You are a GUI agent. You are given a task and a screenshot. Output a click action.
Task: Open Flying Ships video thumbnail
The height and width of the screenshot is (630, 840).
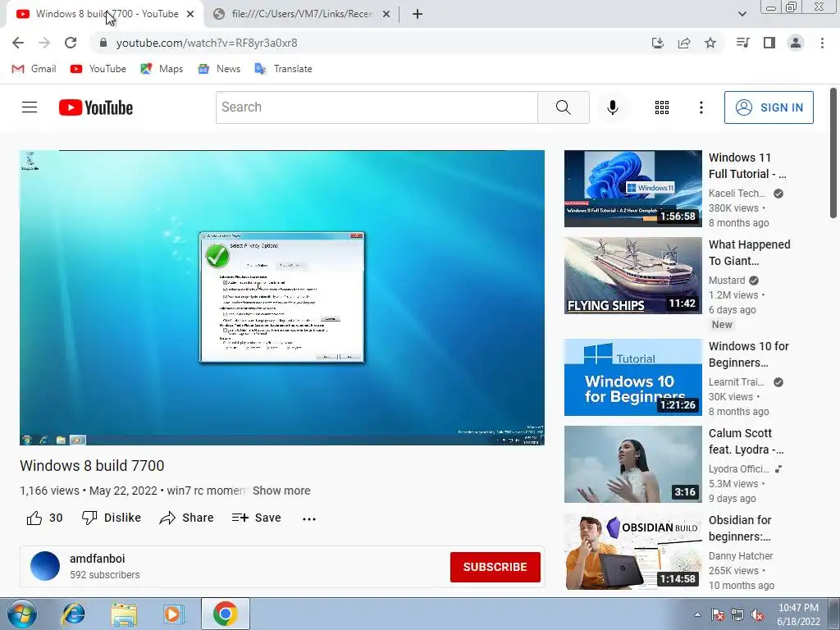pyautogui.click(x=632, y=276)
